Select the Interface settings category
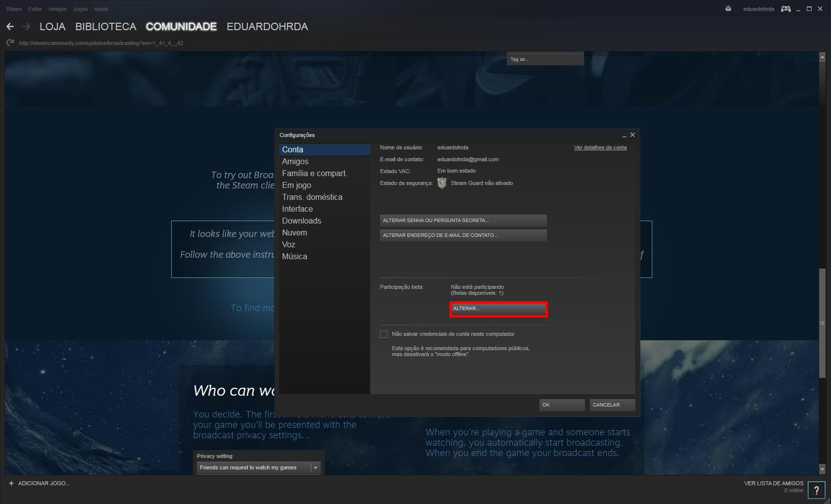The width and height of the screenshot is (831, 504). pos(325,209)
